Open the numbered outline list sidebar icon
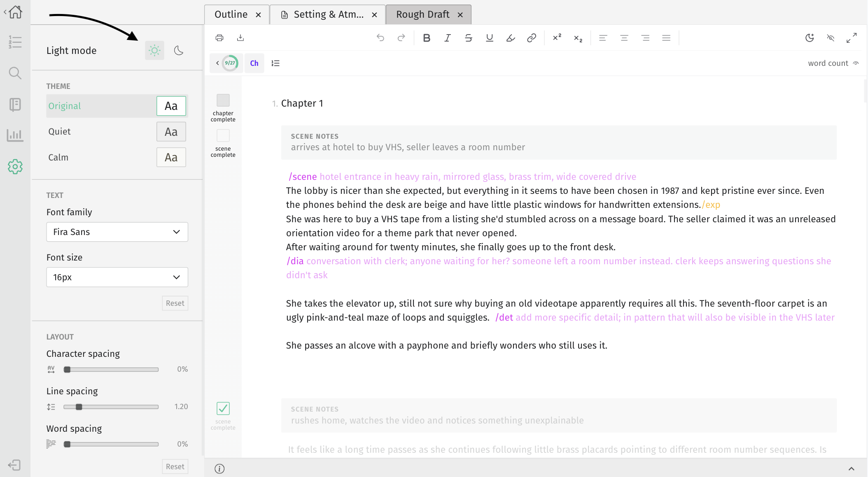Viewport: 868px width, 477px height. pyautogui.click(x=15, y=42)
